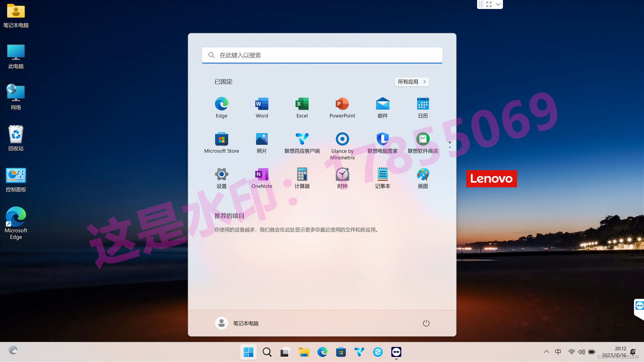
Task: Open Wi-Fi network tray icon
Action: coord(571,352)
